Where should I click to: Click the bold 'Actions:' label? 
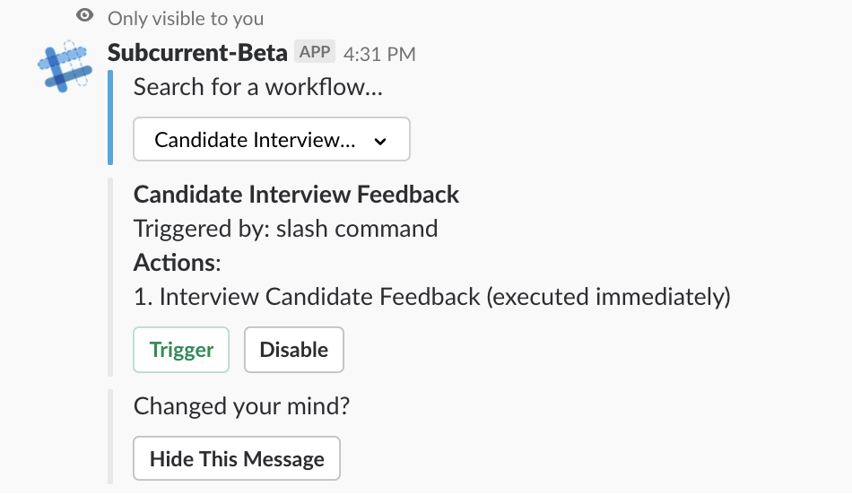(178, 263)
